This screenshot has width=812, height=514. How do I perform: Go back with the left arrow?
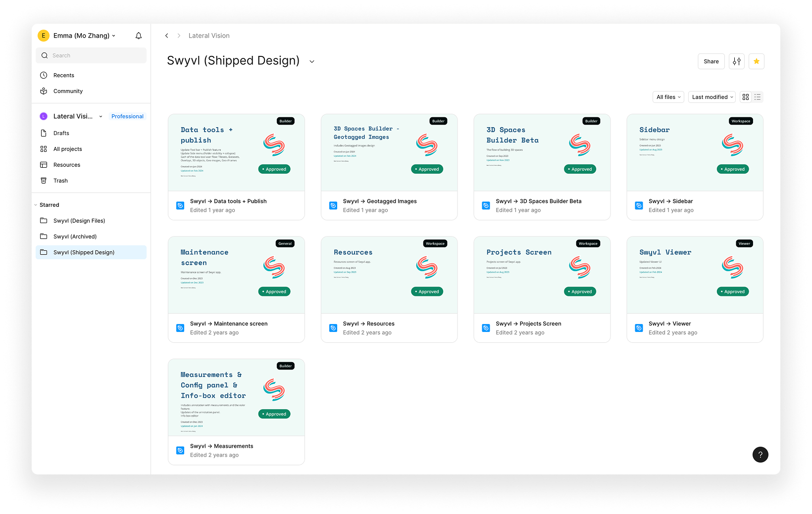pyautogui.click(x=167, y=36)
